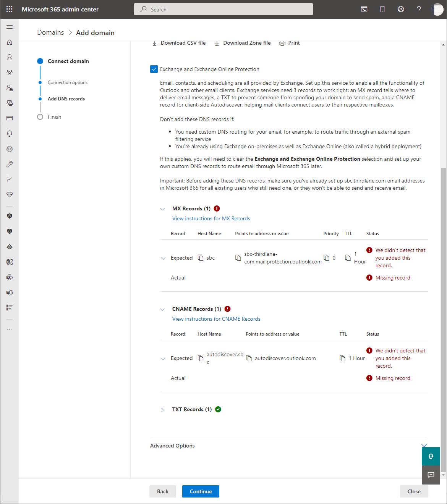Expand the TXT Records section

click(162, 410)
